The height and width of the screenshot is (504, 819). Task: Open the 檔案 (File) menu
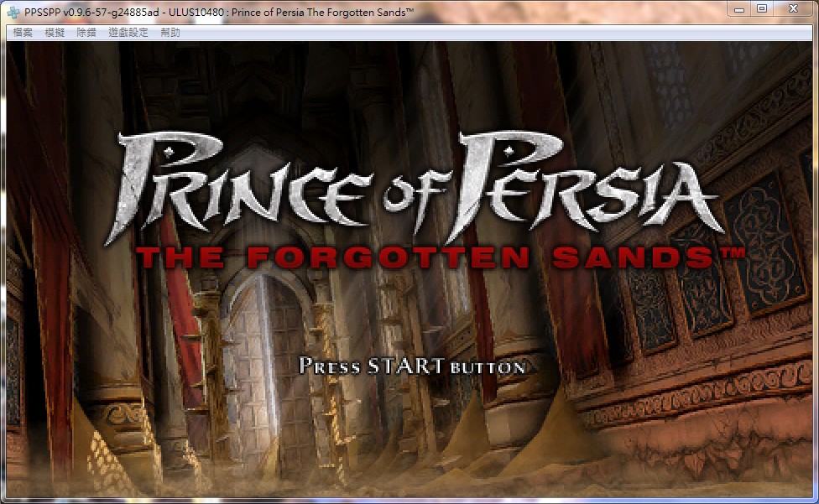[23, 33]
